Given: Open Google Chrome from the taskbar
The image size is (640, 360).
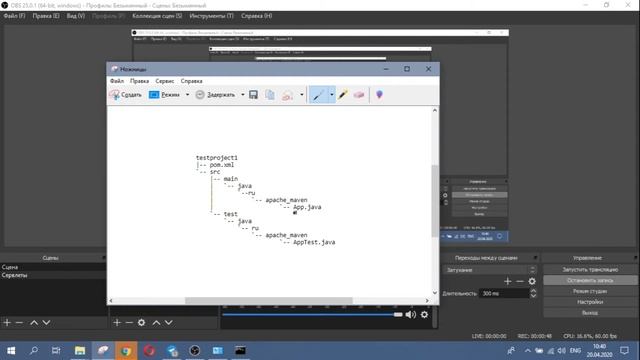Looking at the screenshot, I should pos(126,351).
